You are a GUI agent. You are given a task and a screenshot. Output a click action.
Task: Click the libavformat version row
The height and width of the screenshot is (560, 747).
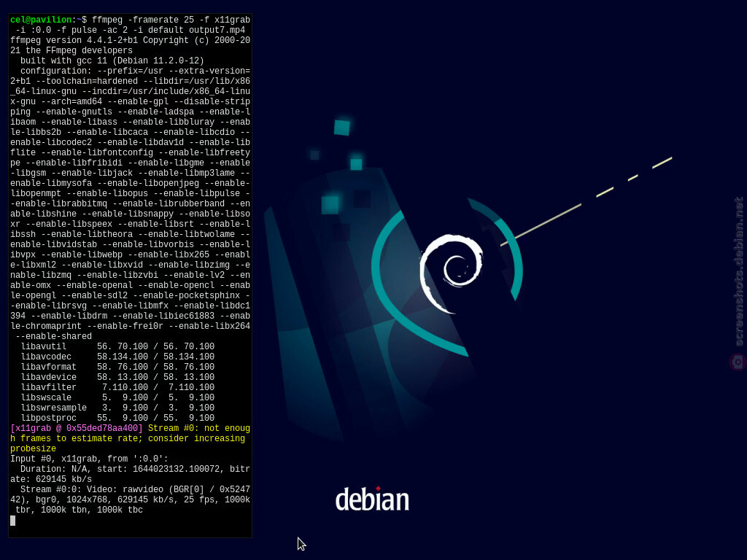coord(117,367)
